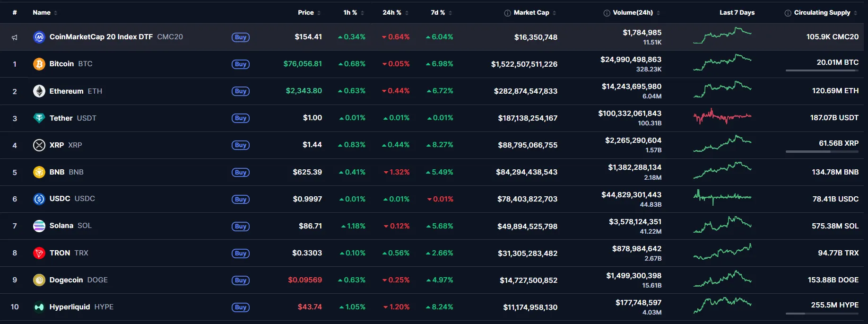Click the Tether logo icon
The height and width of the screenshot is (324, 868).
(x=39, y=118)
